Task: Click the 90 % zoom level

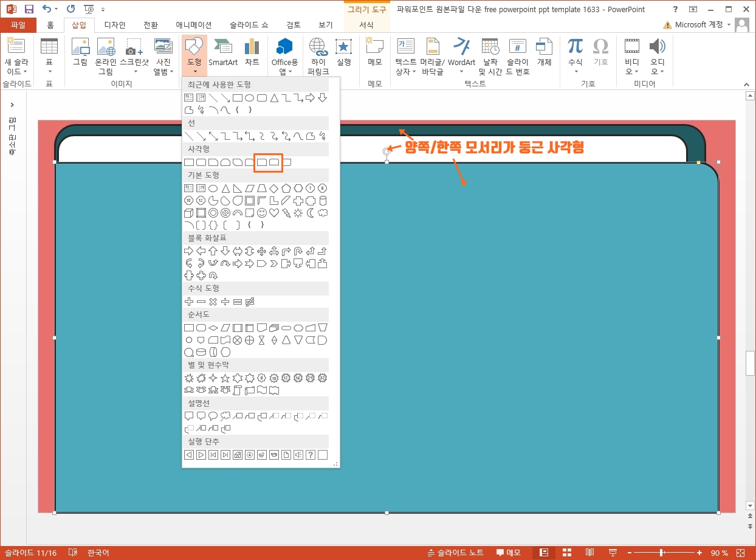Action: click(x=720, y=553)
